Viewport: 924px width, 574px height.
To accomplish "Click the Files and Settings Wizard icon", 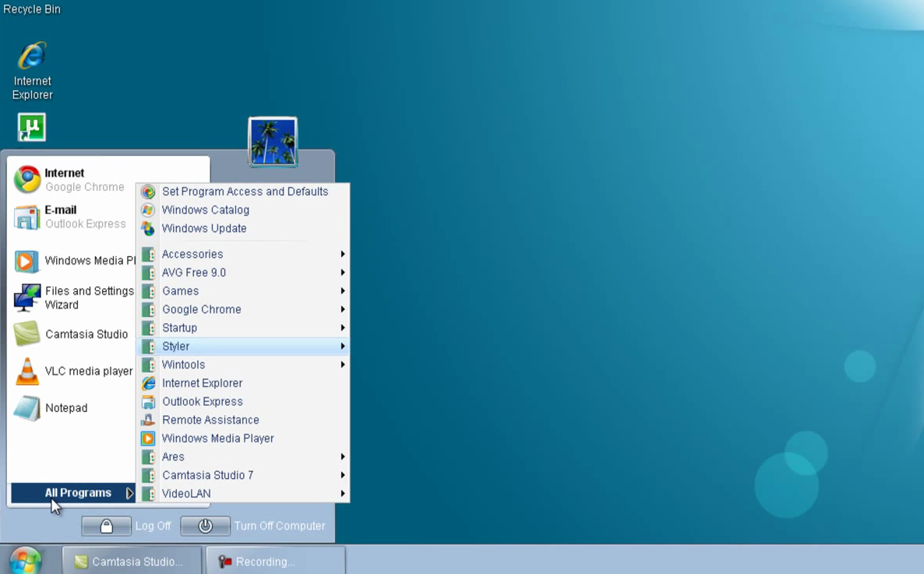I will click(27, 298).
